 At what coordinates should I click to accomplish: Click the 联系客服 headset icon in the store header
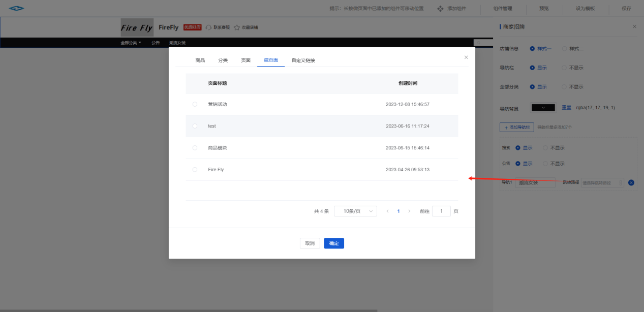coord(208,27)
